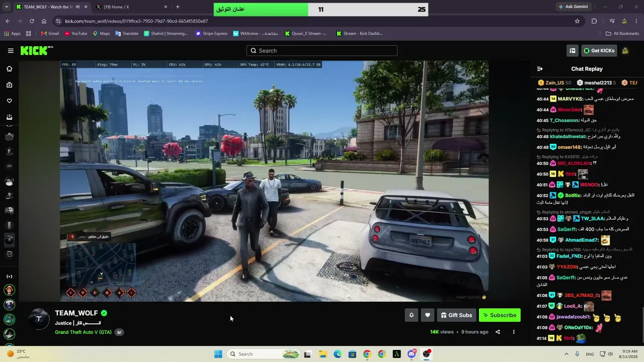Click the browser Home button
Screen dimensions: 644x362
point(44,21)
